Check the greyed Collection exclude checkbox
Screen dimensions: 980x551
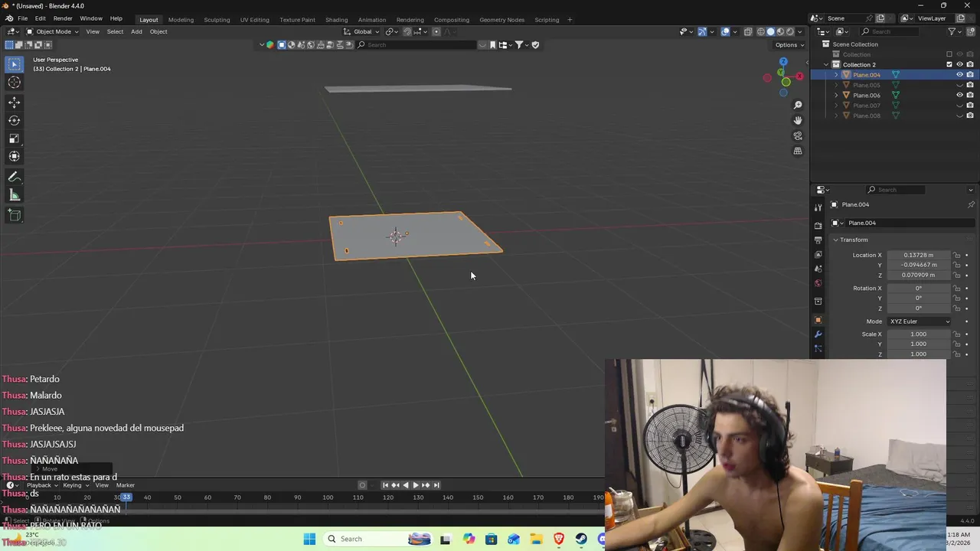949,54
